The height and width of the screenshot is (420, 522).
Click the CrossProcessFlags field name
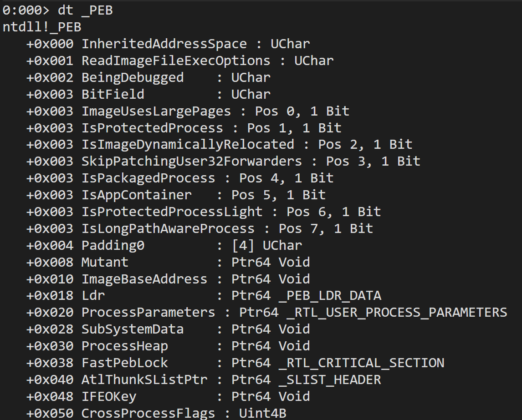[x=148, y=413]
